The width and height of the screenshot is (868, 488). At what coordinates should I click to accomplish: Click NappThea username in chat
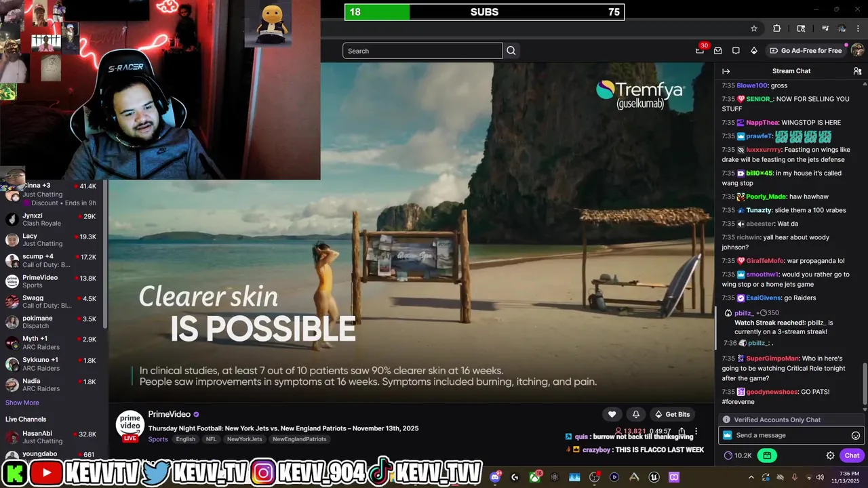tap(762, 123)
